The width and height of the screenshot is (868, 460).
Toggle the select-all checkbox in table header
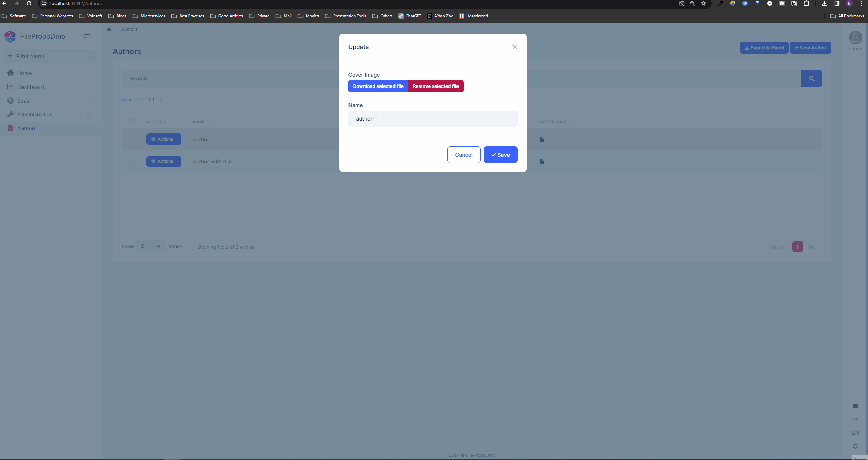pos(131,122)
